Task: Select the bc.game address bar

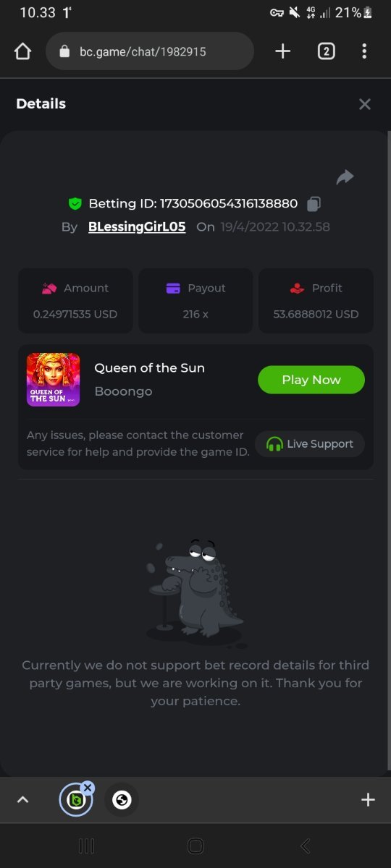Action: tap(150, 51)
